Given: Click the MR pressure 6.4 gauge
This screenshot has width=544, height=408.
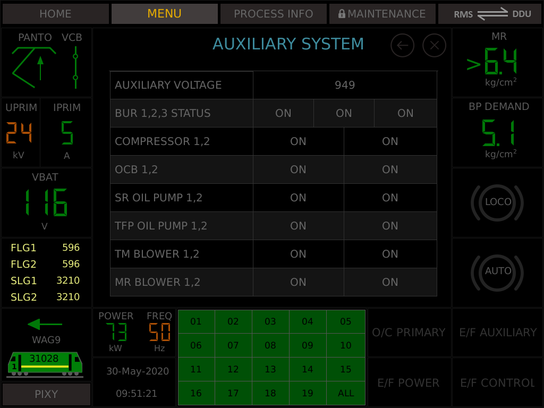Looking at the screenshot, I should pyautogui.click(x=498, y=62).
